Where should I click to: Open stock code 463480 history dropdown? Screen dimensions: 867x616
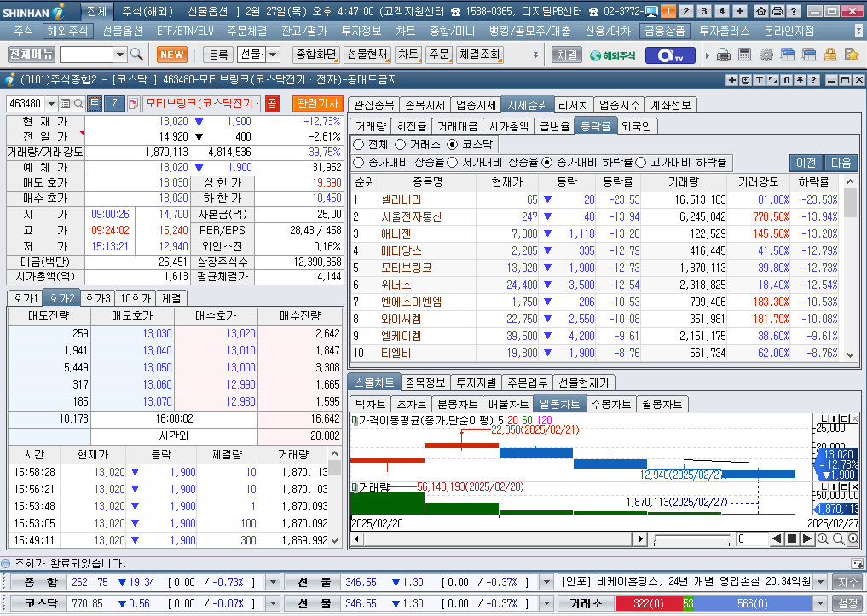(x=51, y=103)
